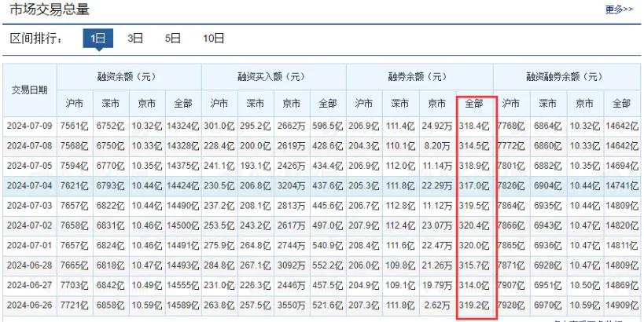Click the 2.62万 cell in 2024-06-26 row
Screen dimensions: 644x322
(437, 306)
